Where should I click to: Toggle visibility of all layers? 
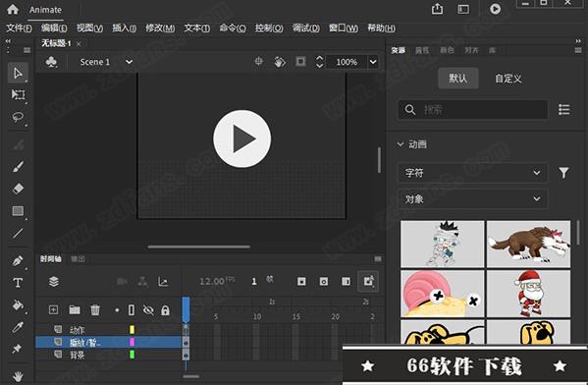pyautogui.click(x=148, y=310)
